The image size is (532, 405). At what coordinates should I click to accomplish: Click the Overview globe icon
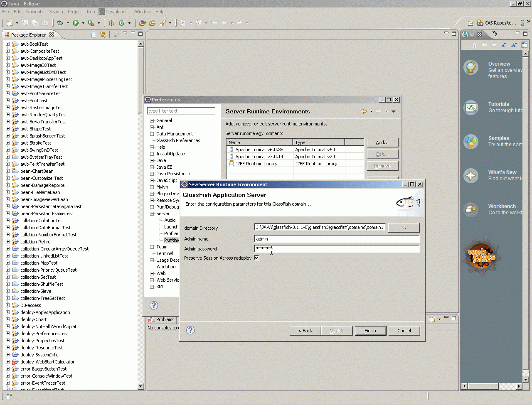(471, 67)
